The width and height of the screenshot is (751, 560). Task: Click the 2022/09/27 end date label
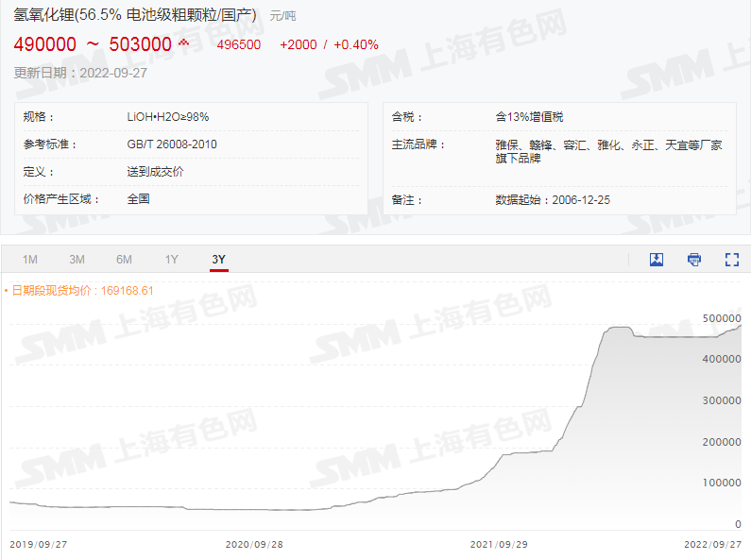pos(713,545)
